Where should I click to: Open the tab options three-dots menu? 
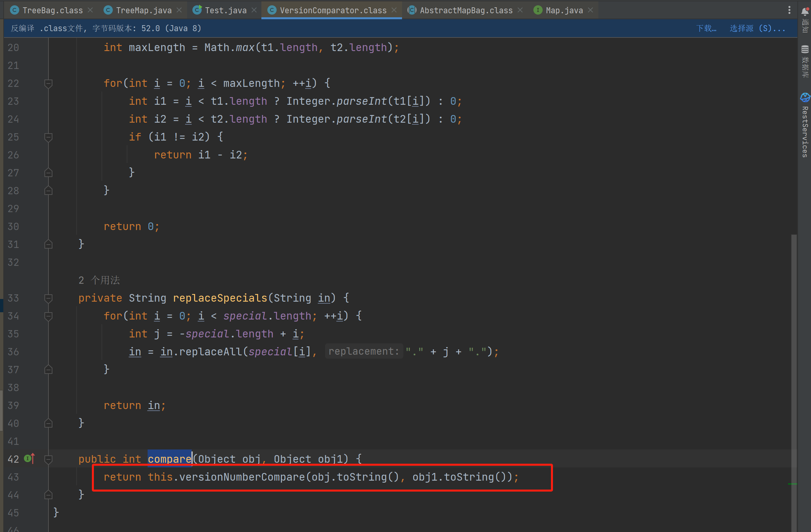(x=789, y=10)
